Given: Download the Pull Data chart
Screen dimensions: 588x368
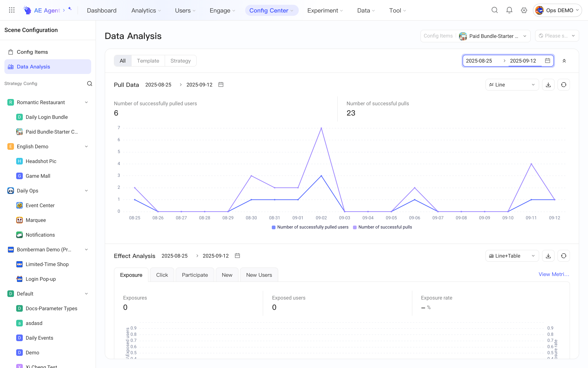Looking at the screenshot, I should tap(548, 85).
